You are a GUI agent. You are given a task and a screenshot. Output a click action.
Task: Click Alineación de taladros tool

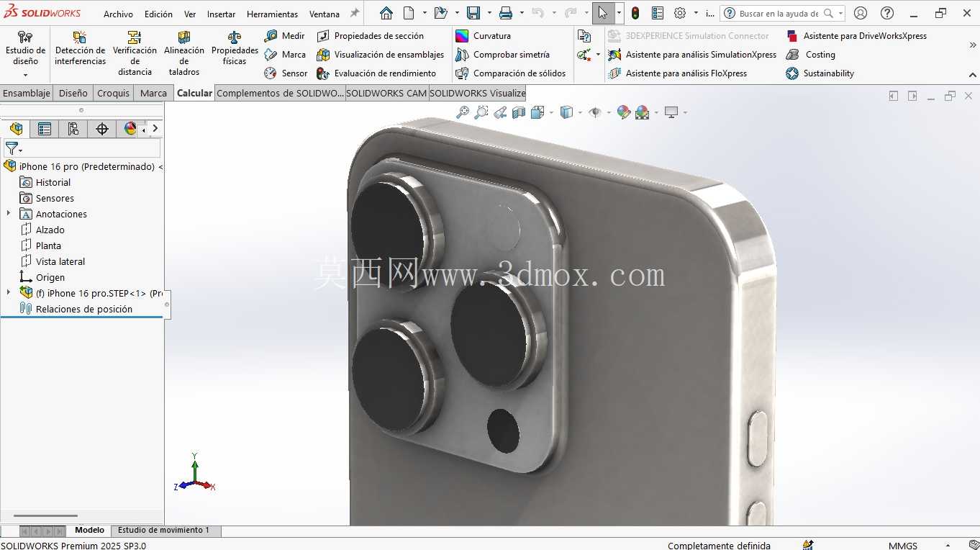(184, 53)
